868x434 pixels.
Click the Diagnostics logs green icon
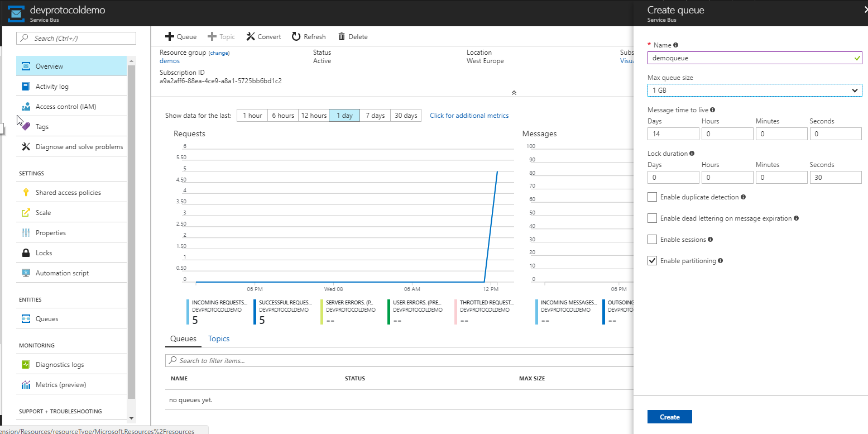(x=26, y=365)
